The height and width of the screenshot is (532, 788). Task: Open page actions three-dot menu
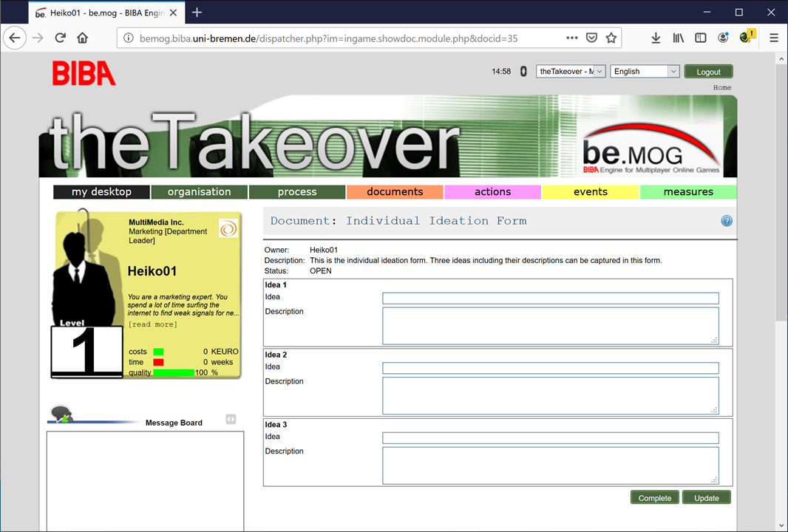pyautogui.click(x=572, y=38)
